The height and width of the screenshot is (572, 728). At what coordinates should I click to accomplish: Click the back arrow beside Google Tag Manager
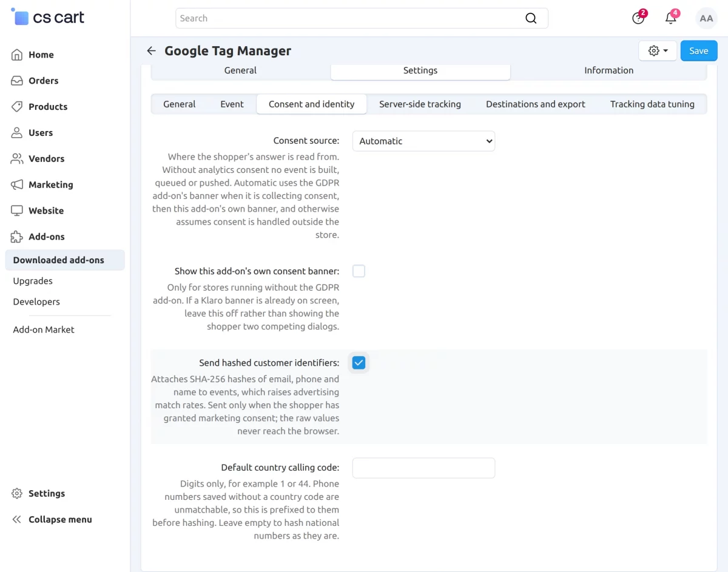(x=151, y=51)
